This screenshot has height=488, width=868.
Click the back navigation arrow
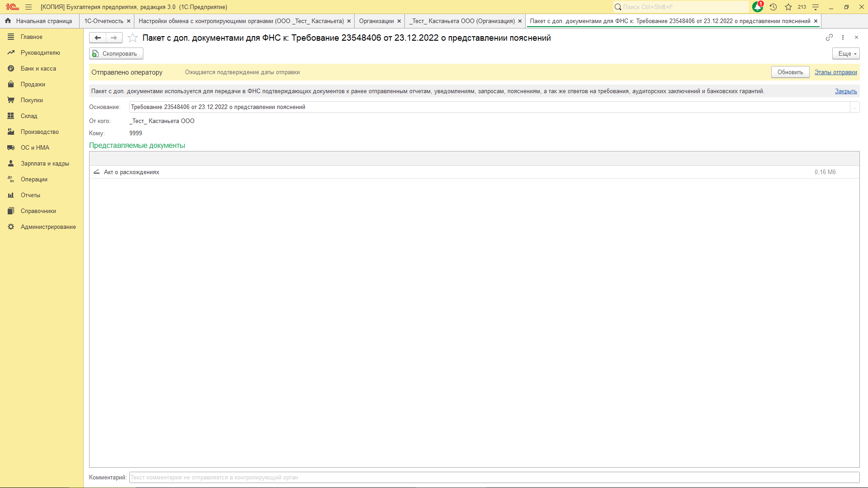click(x=98, y=38)
